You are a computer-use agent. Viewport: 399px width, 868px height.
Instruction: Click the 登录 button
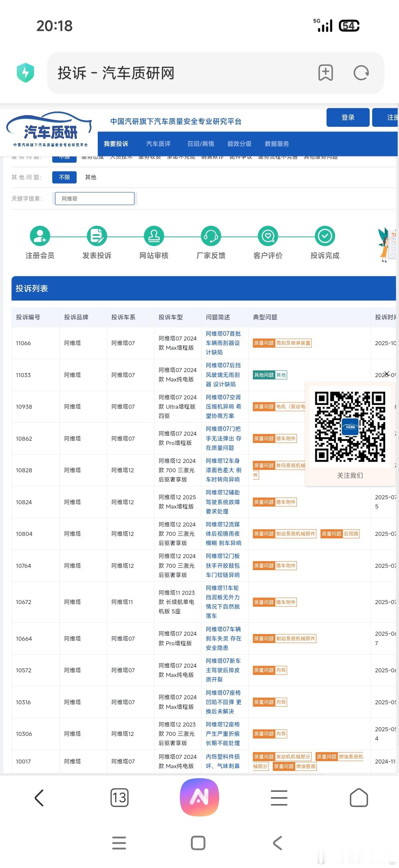point(348,117)
